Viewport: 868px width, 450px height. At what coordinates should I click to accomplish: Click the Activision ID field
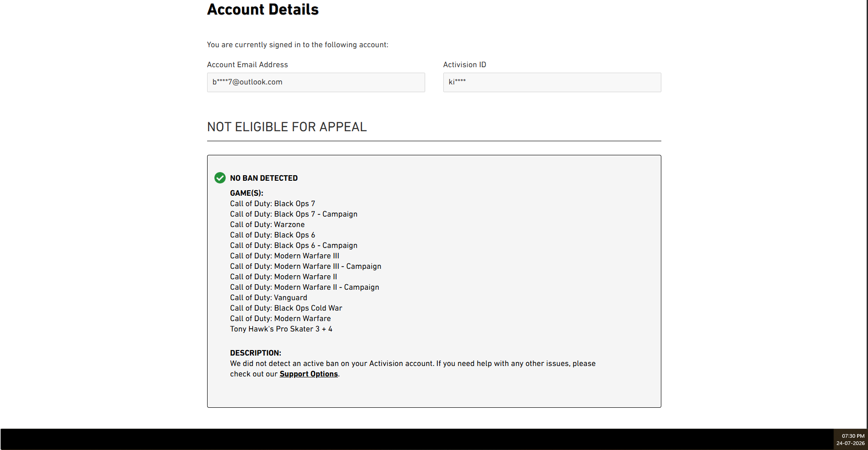click(x=552, y=82)
